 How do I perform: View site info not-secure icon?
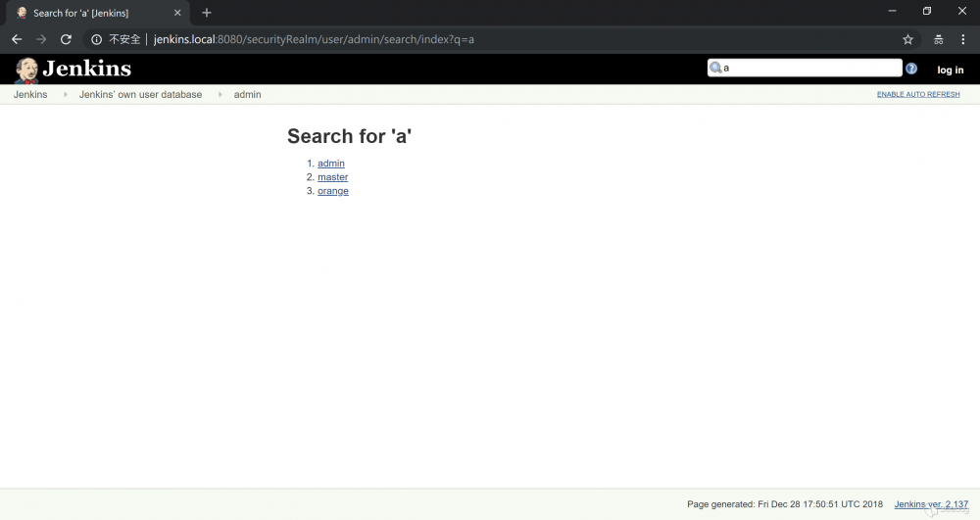coord(96,39)
